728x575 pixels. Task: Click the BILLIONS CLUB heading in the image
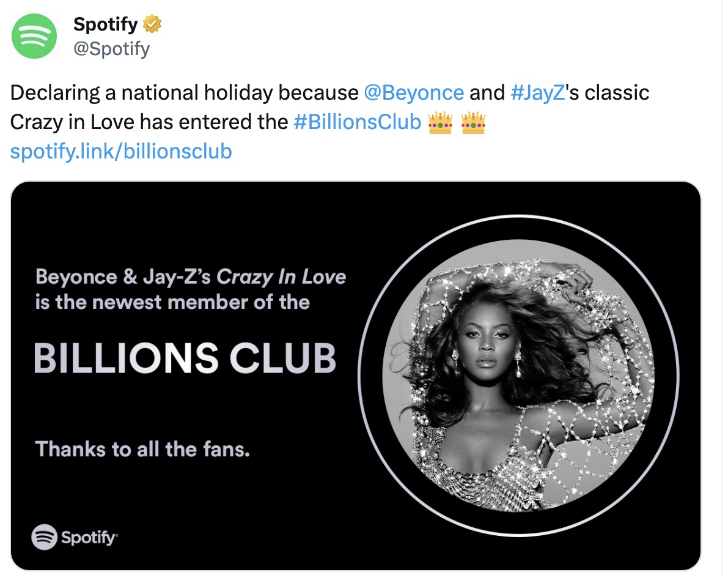pos(185,358)
